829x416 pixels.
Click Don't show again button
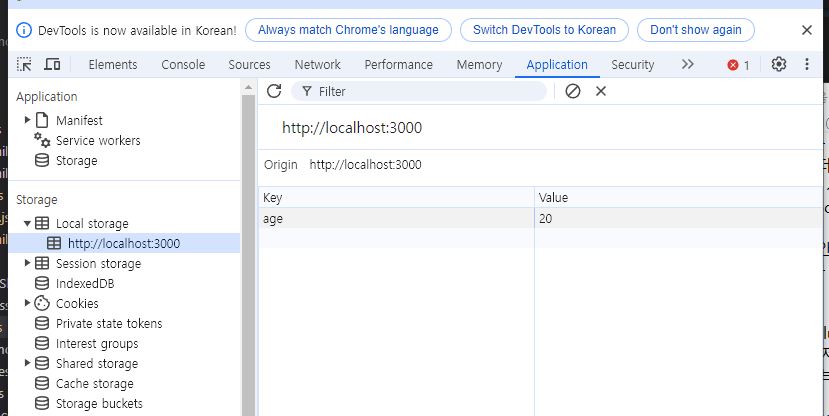pyautogui.click(x=695, y=30)
